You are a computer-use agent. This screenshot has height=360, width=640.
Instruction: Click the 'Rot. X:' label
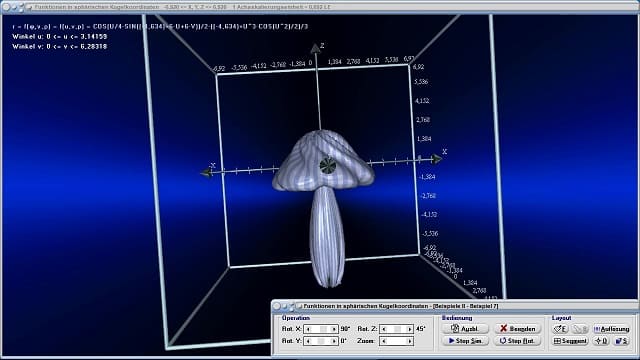[291, 329]
